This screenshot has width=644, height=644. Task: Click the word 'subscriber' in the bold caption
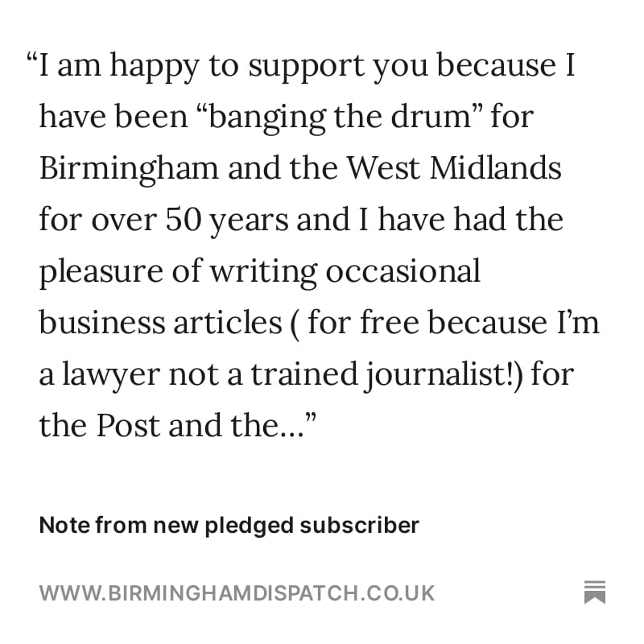tap(359, 525)
